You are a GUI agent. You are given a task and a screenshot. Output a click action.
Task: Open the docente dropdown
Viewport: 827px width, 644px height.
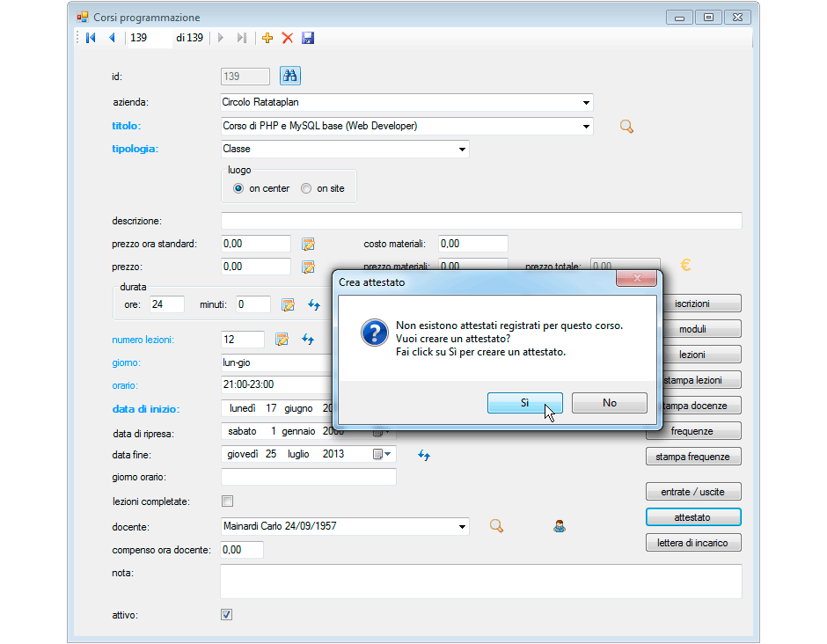pos(462,526)
